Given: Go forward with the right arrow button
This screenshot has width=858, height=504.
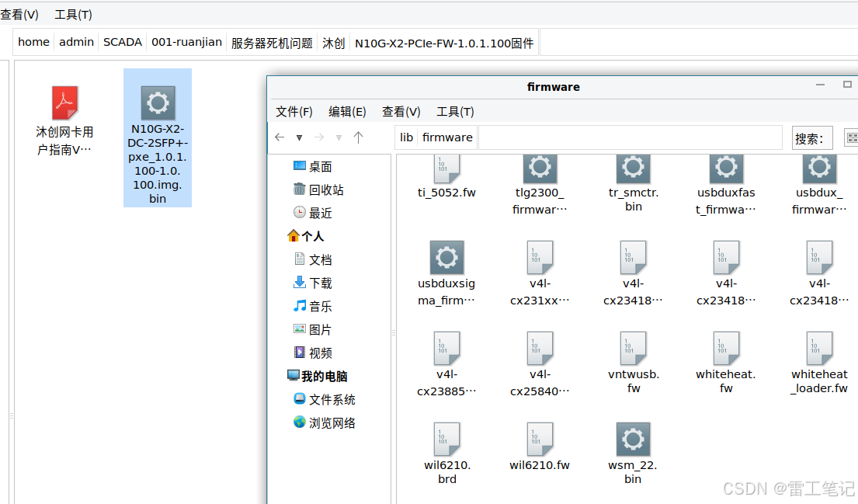Looking at the screenshot, I should tap(319, 137).
